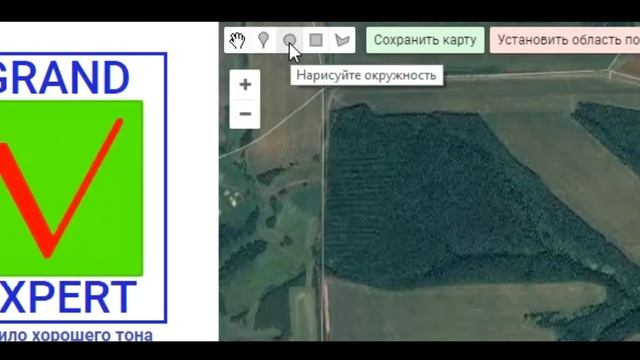Zoom out the map with minus

coord(245,114)
